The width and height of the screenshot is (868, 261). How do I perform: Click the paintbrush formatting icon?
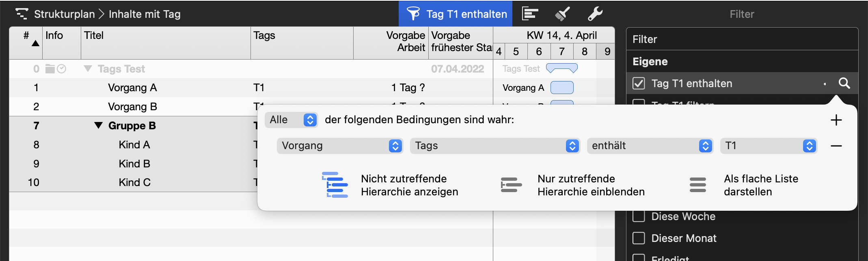tap(562, 14)
